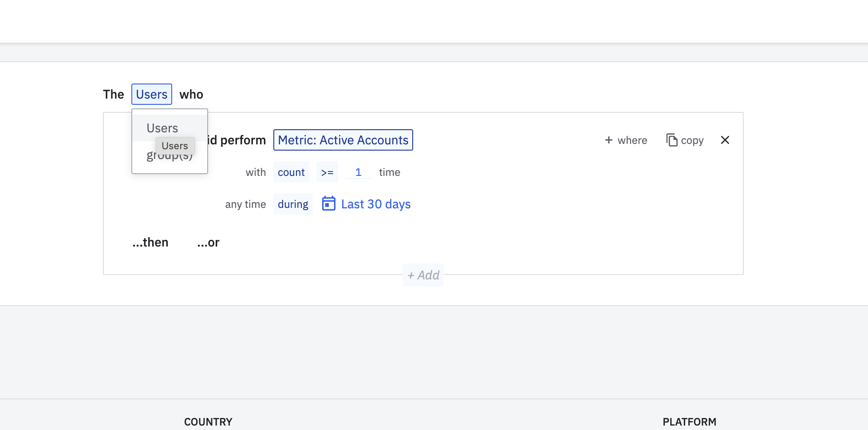Open the Metric: Active Accounts selector
The image size is (868, 430).
pyautogui.click(x=343, y=140)
